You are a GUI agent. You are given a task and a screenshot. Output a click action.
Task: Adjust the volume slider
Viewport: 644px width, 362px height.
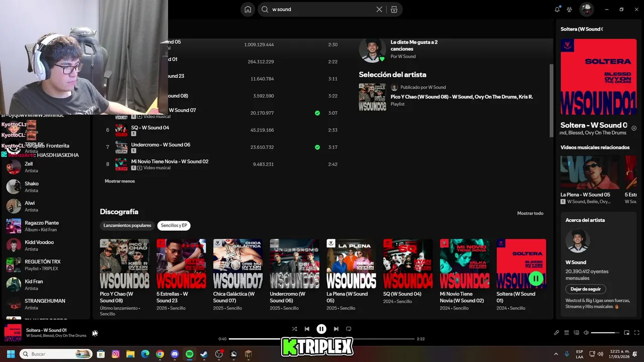605,333
